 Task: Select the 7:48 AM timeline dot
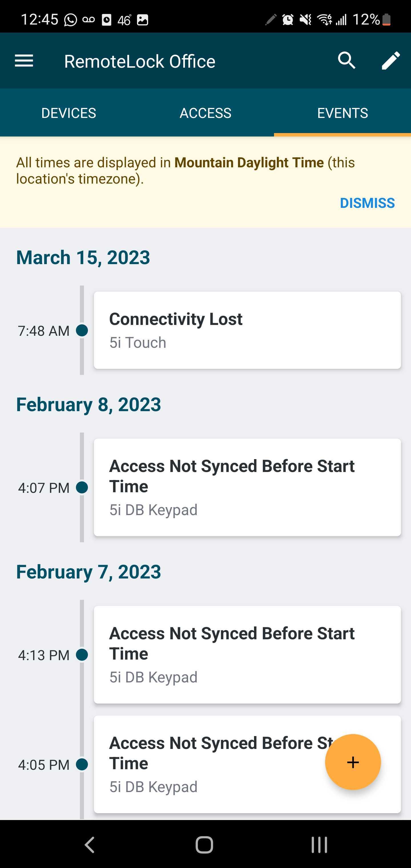click(x=82, y=331)
